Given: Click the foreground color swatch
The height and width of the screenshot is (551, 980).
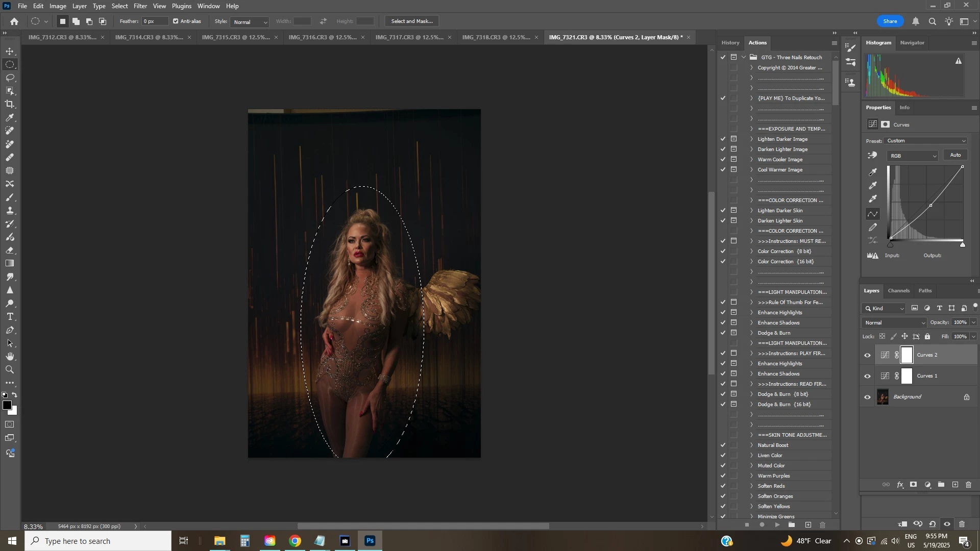Looking at the screenshot, I should coord(7,406).
